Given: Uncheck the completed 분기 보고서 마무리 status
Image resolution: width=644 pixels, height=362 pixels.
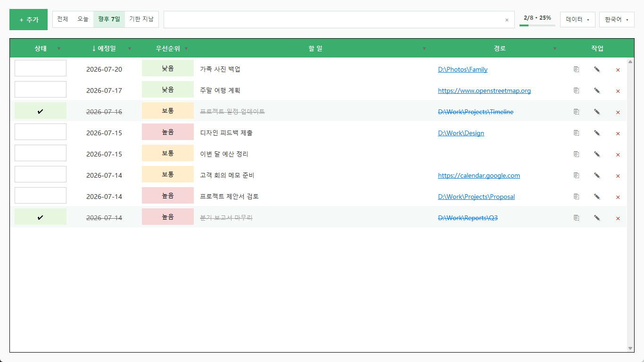Looking at the screenshot, I should [41, 217].
